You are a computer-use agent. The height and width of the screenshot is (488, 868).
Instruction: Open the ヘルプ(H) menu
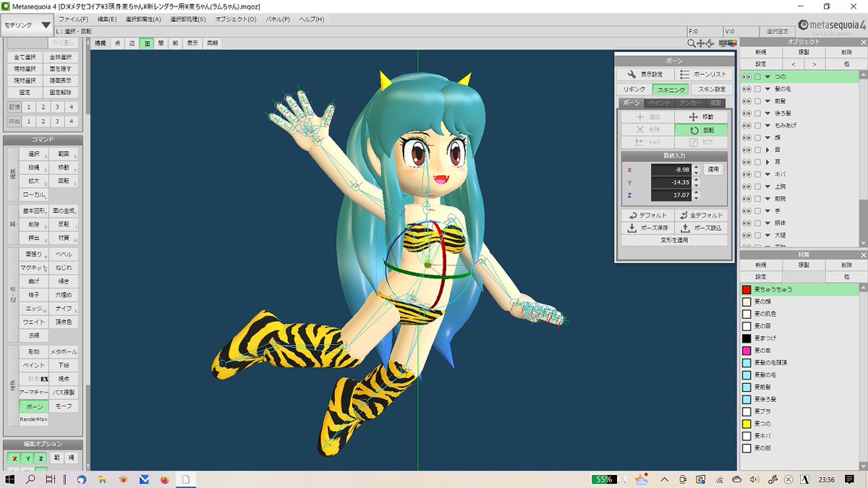click(x=312, y=19)
